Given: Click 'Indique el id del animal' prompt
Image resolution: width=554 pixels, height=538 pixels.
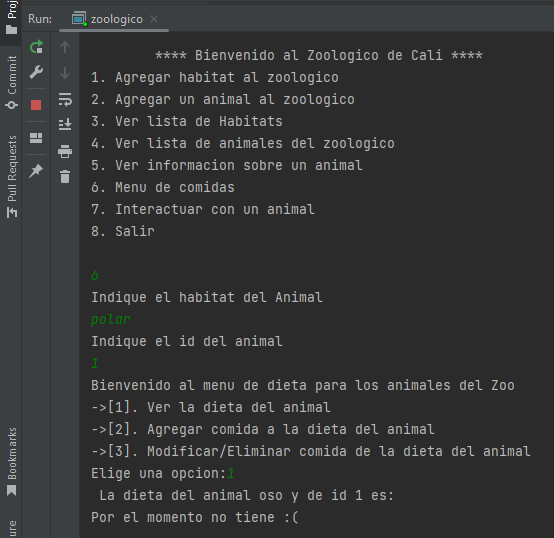Looking at the screenshot, I should (187, 341).
